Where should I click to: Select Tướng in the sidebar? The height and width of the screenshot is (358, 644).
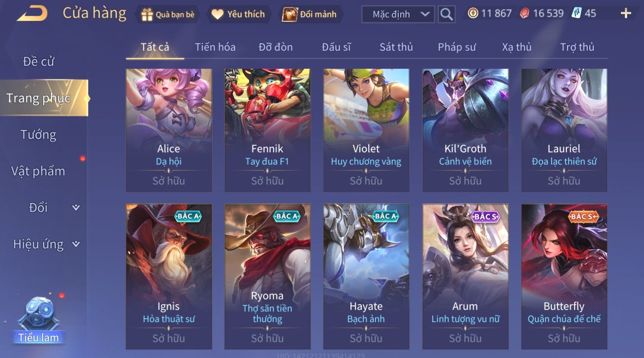(38, 135)
